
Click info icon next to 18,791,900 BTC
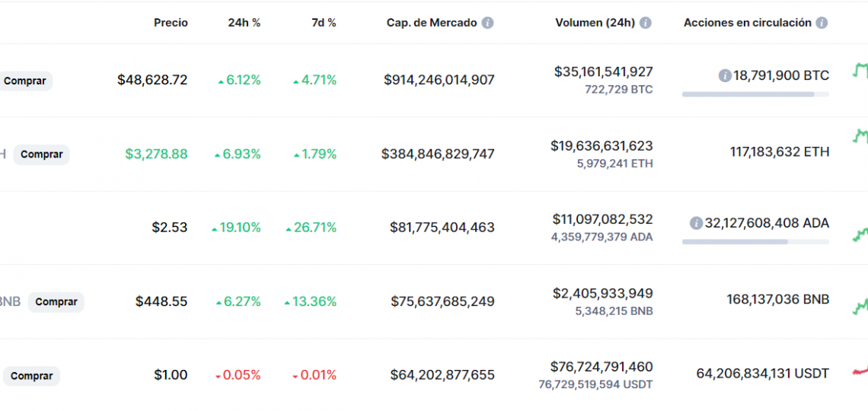click(725, 76)
